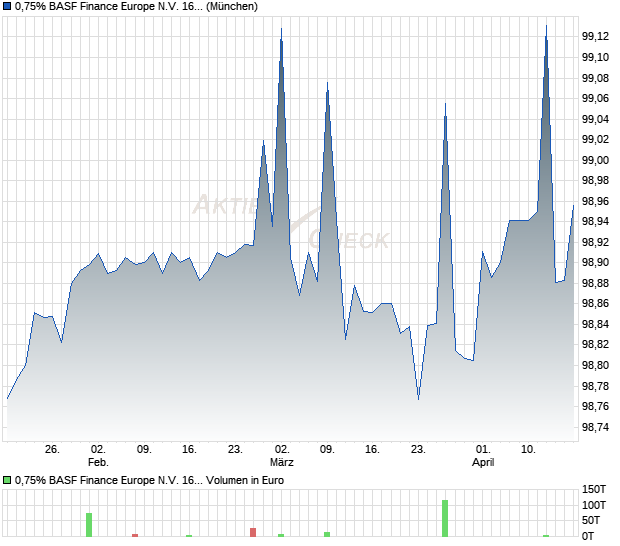Click the y-axis label 98,82
Image resolution: width=620 pixels, height=546 pixels.
click(595, 344)
